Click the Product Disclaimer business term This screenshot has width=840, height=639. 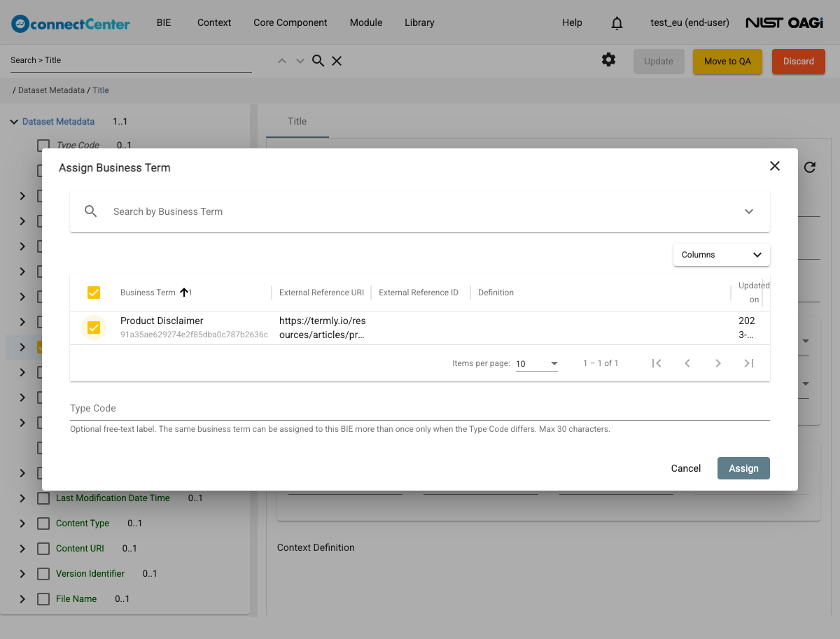click(x=162, y=321)
